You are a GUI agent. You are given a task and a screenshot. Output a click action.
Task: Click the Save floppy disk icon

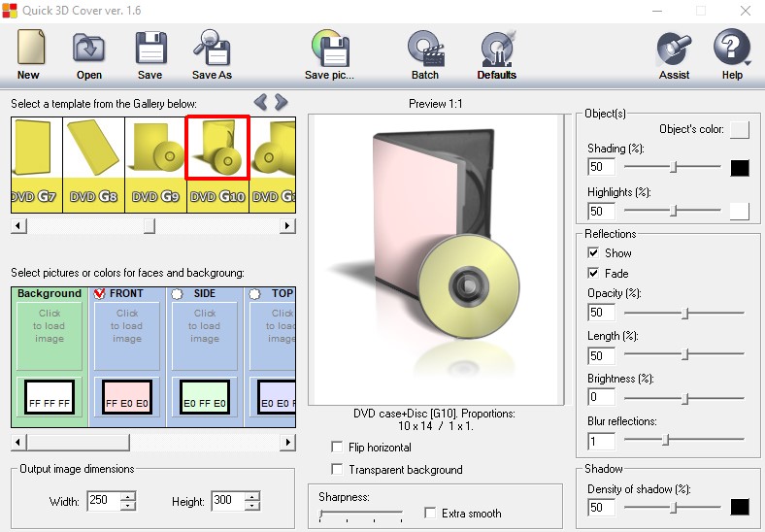click(150, 49)
